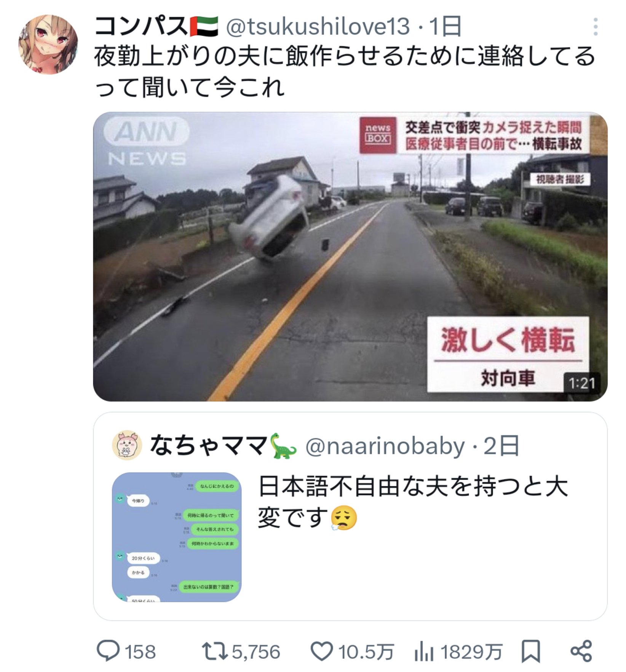Toggle the bookmark icon
This screenshot has width=626, height=672.
click(530, 651)
